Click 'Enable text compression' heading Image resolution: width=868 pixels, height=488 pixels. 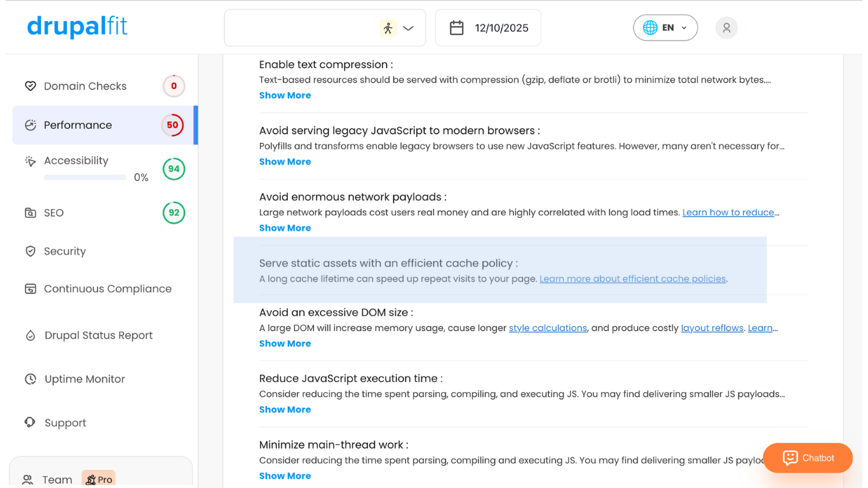(x=326, y=64)
